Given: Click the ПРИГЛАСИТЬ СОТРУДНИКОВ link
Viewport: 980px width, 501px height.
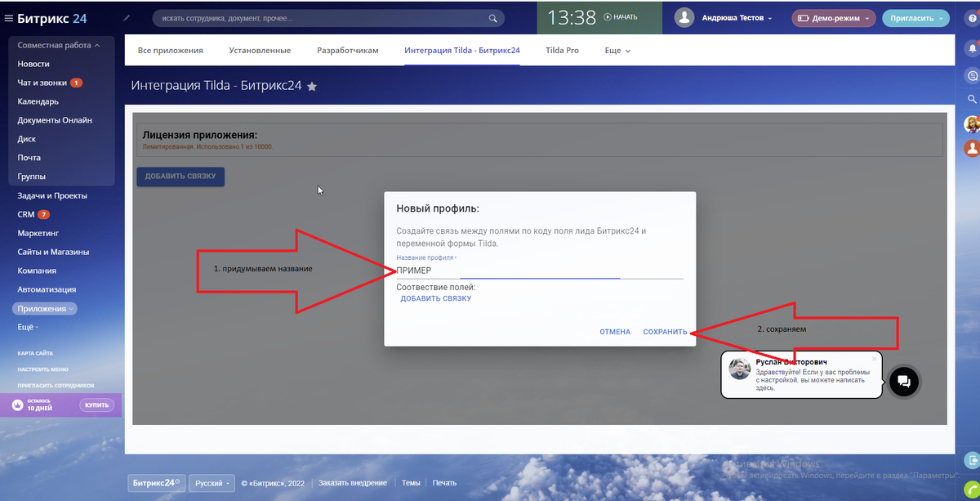Looking at the screenshot, I should [56, 385].
